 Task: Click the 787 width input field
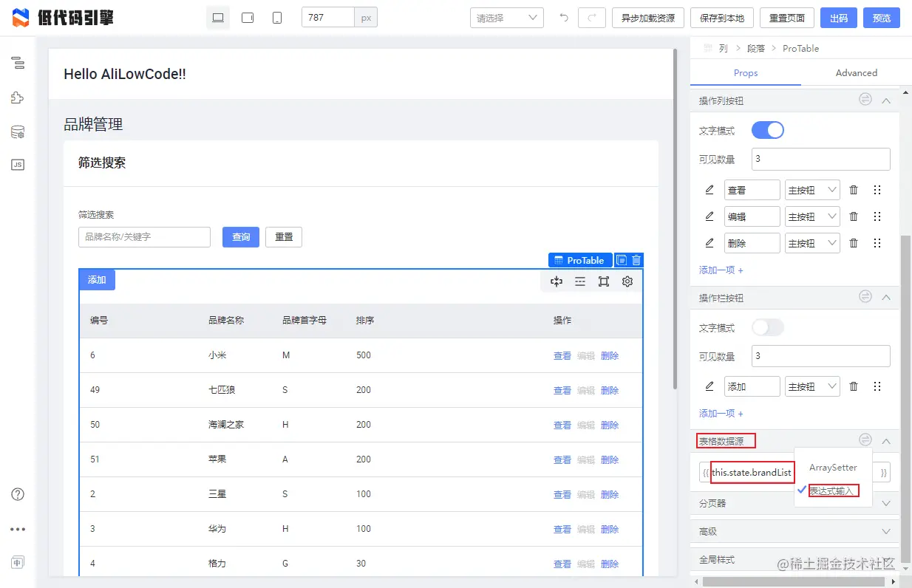(328, 18)
